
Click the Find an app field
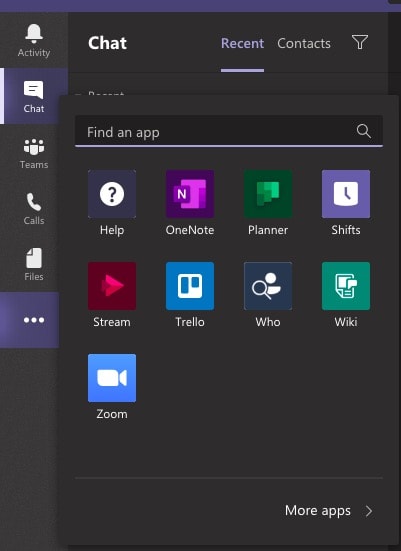tap(229, 131)
